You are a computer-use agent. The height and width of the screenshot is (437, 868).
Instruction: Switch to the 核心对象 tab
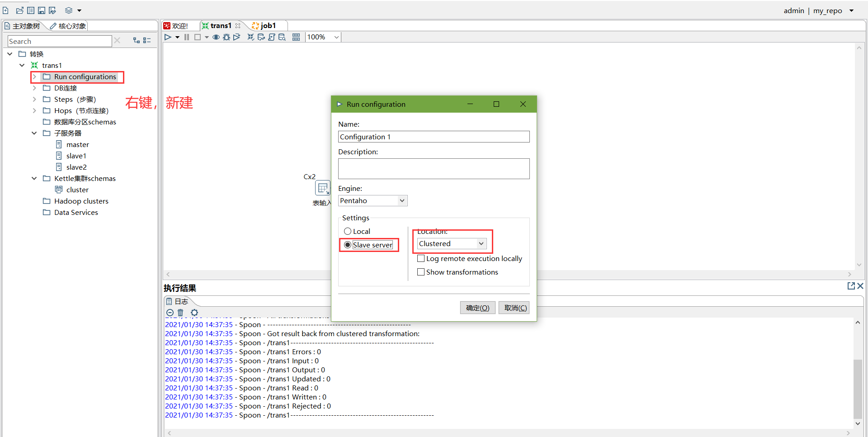68,26
